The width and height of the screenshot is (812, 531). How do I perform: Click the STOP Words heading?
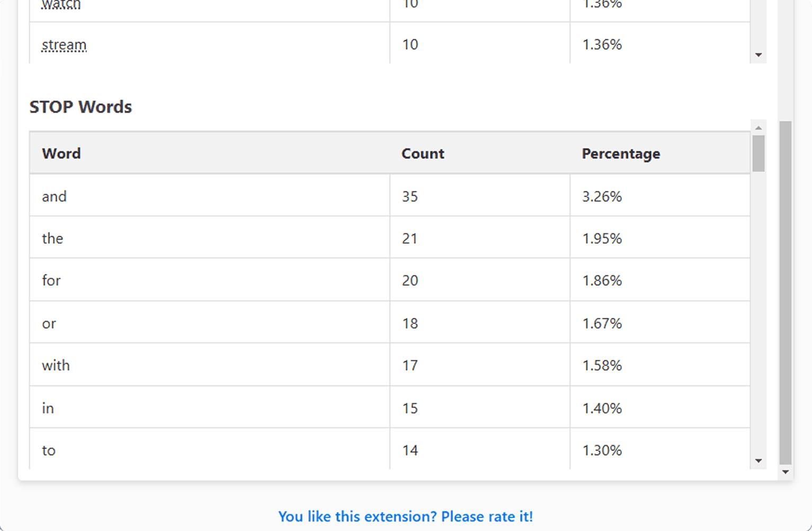(x=81, y=107)
